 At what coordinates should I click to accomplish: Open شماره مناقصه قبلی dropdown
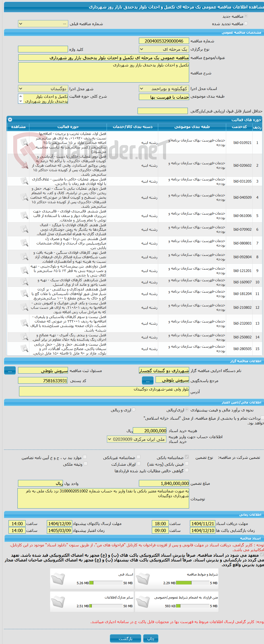tap(43, 24)
